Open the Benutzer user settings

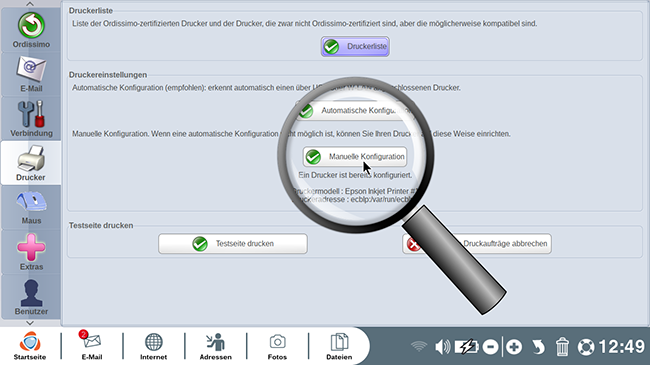pos(31,297)
